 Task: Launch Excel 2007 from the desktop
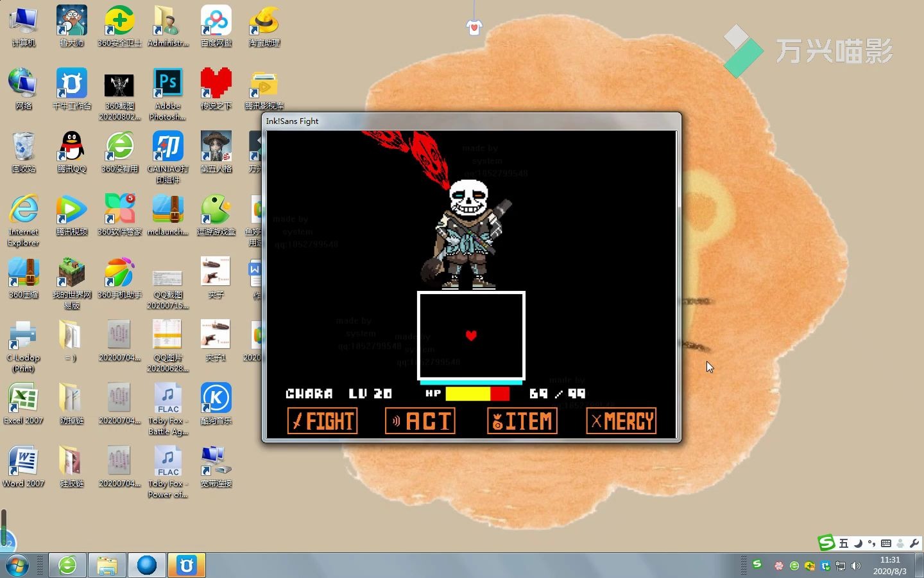24,405
